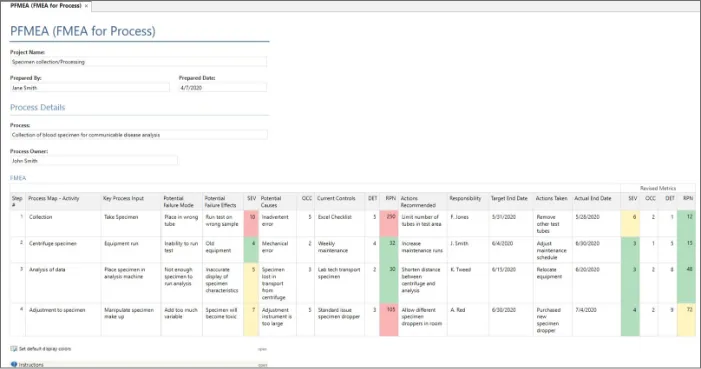Click the yellow revised RPN cell valued 72

click(686, 320)
